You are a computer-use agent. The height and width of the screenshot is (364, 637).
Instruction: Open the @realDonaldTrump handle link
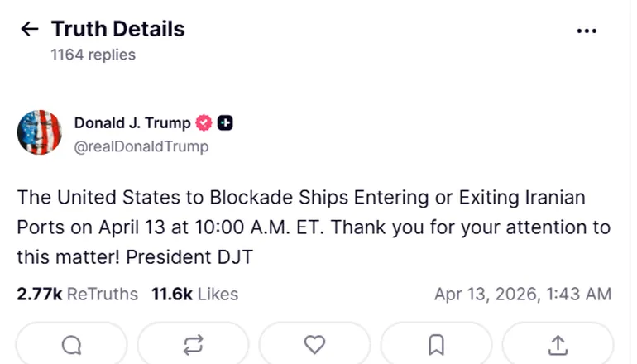click(141, 146)
